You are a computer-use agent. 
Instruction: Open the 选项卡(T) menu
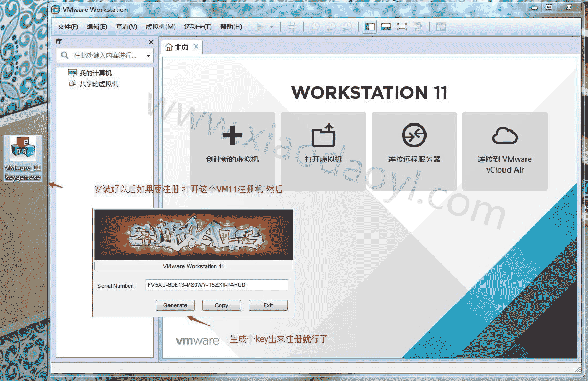click(x=198, y=27)
